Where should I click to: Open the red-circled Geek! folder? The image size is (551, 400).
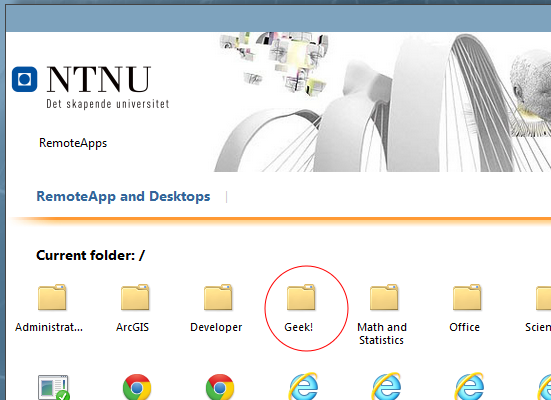tap(301, 297)
